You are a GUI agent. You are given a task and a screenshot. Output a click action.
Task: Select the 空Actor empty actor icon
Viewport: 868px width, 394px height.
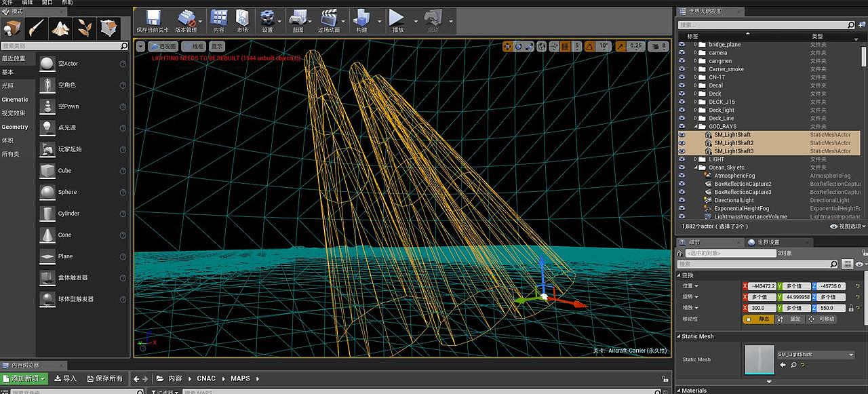click(x=47, y=64)
